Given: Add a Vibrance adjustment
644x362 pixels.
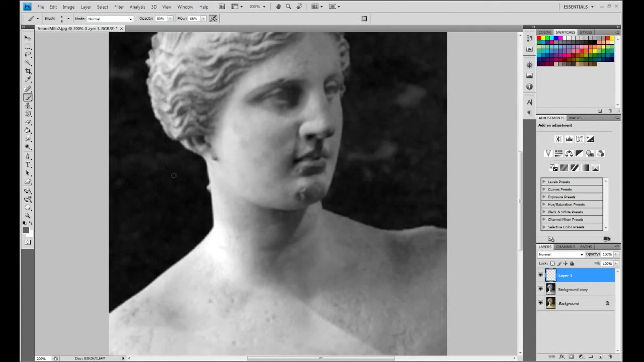Looking at the screenshot, I should 548,153.
